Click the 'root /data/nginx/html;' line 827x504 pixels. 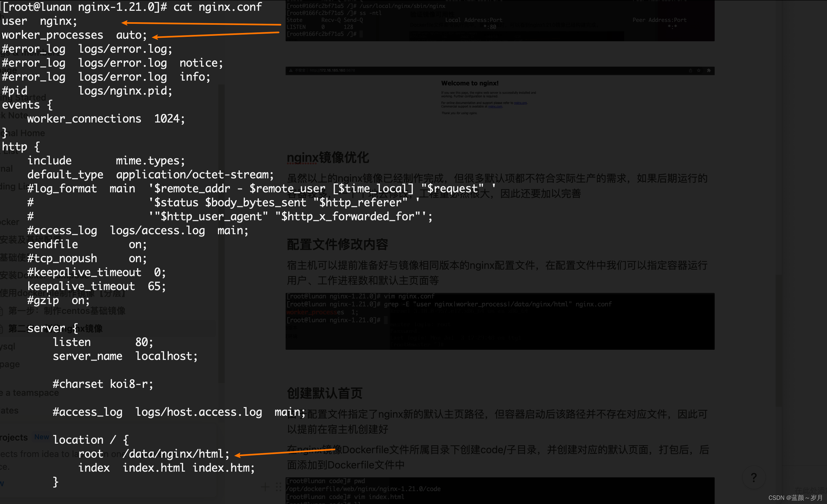click(x=154, y=454)
